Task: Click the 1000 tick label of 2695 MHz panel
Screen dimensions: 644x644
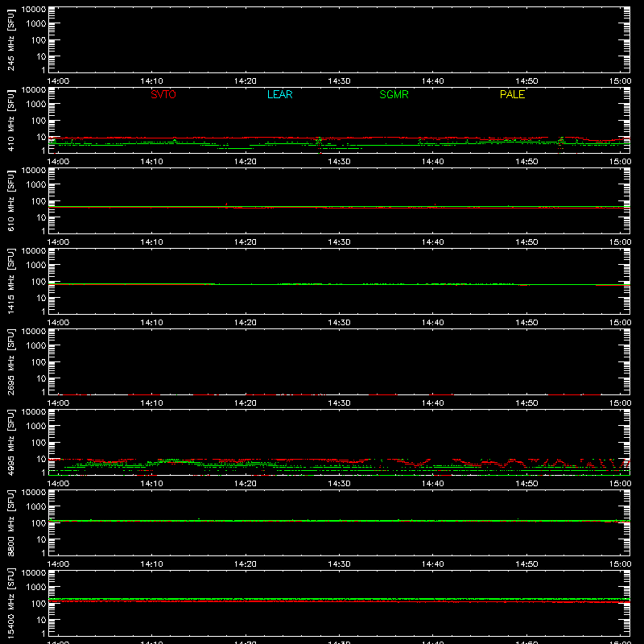Action: 36,346
